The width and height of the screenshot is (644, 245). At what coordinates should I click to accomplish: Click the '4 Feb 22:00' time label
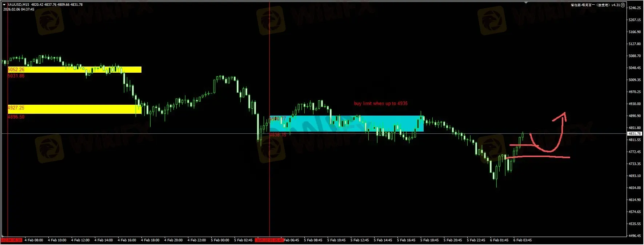pos(197,240)
